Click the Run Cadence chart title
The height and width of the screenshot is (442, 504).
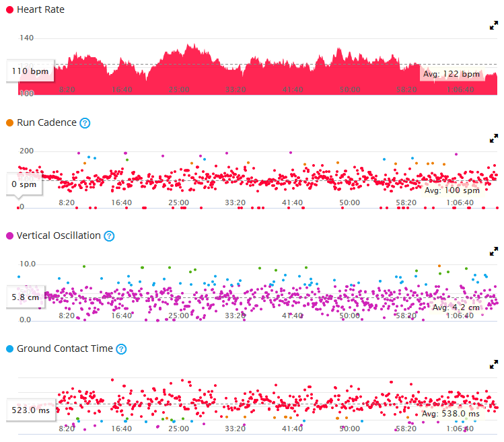point(46,122)
